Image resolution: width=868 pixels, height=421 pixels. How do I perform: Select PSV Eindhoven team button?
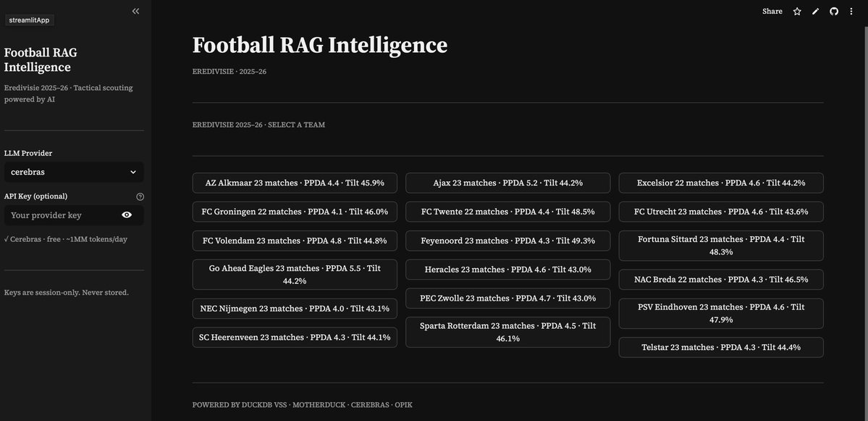coord(721,314)
